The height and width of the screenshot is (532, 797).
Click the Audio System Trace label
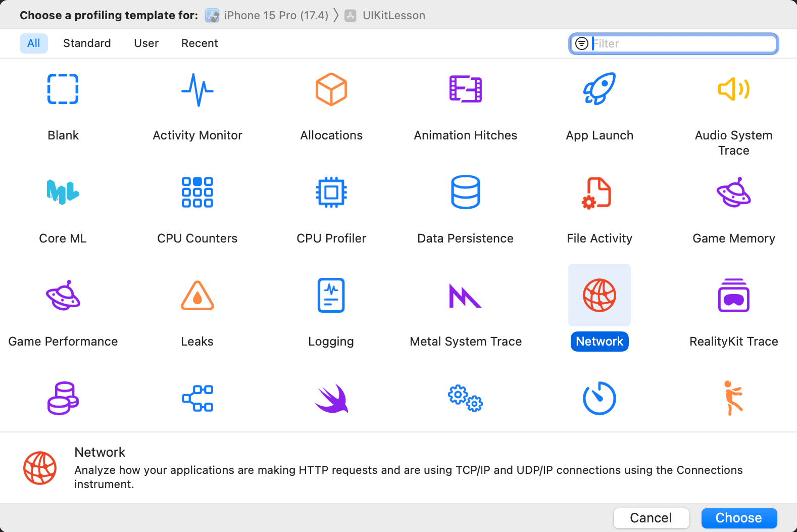pyautogui.click(x=734, y=143)
